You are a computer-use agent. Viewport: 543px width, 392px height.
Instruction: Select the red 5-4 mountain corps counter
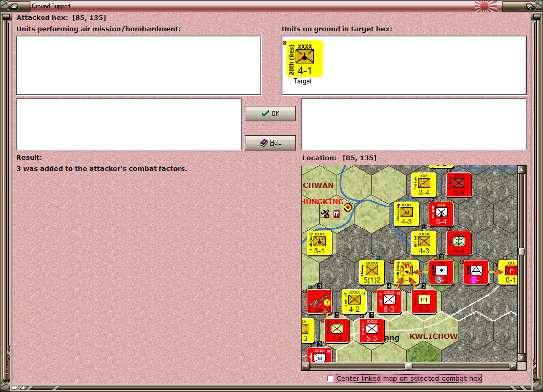[441, 214]
